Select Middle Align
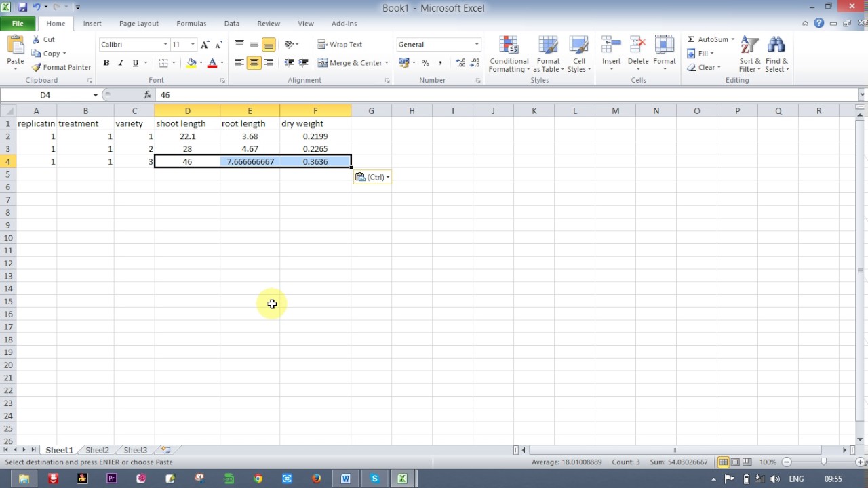This screenshot has height=488, width=868. (x=254, y=44)
